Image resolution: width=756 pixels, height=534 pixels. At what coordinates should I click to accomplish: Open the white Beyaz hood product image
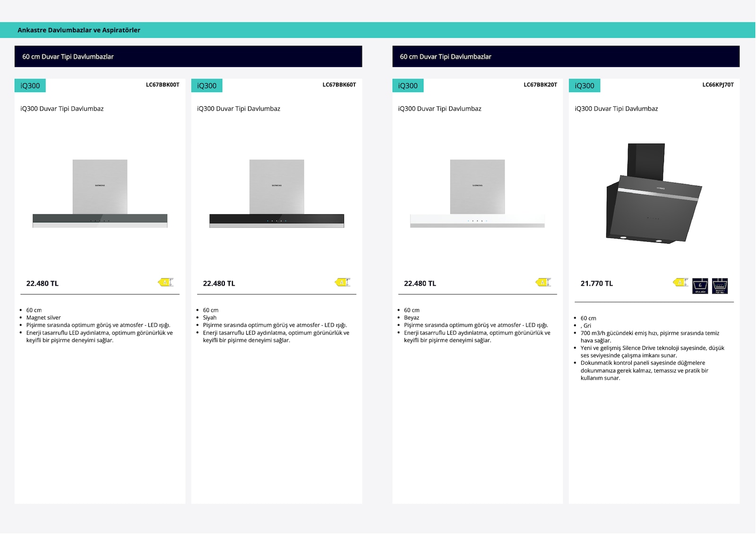point(477,194)
